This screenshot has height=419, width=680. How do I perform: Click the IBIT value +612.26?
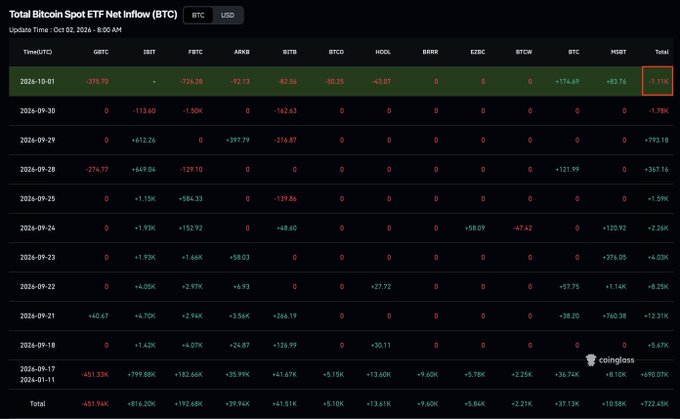[x=143, y=140]
